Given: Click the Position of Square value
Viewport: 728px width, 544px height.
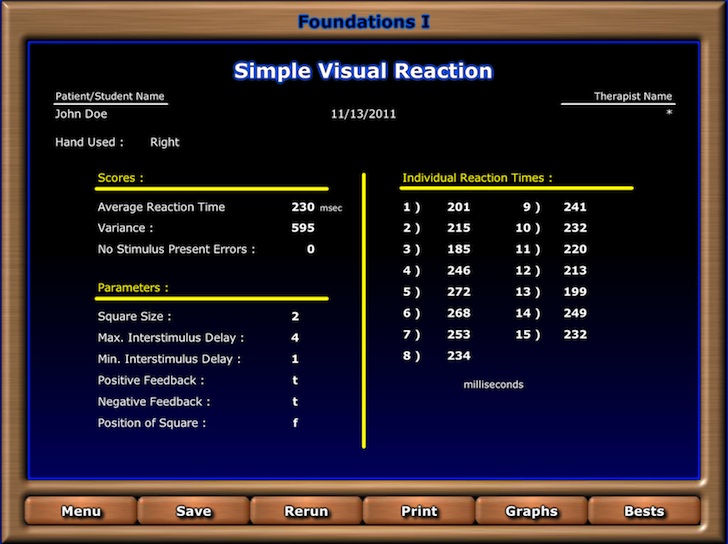Looking at the screenshot, I should [x=295, y=423].
